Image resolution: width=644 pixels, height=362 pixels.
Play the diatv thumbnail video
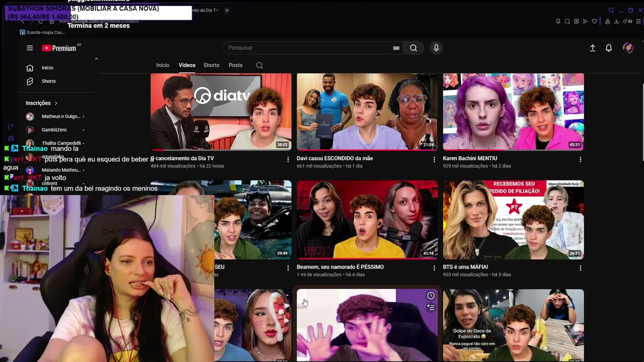[x=221, y=112]
